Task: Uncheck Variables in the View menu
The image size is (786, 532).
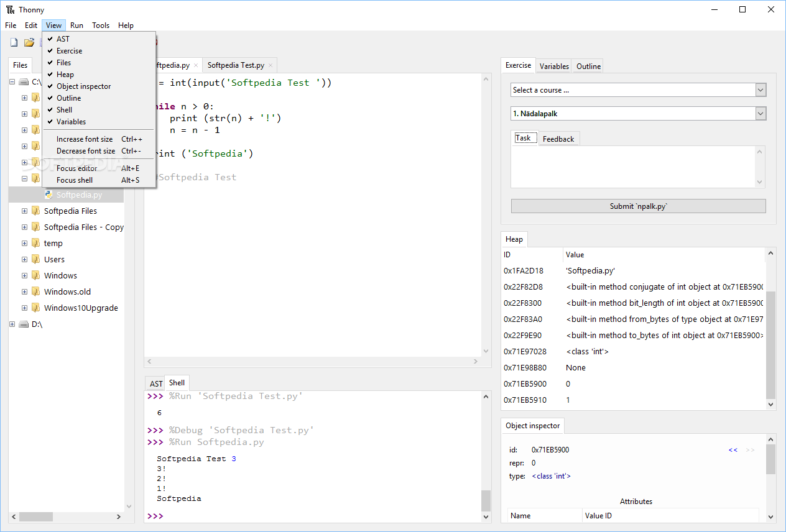Action: click(x=99, y=121)
